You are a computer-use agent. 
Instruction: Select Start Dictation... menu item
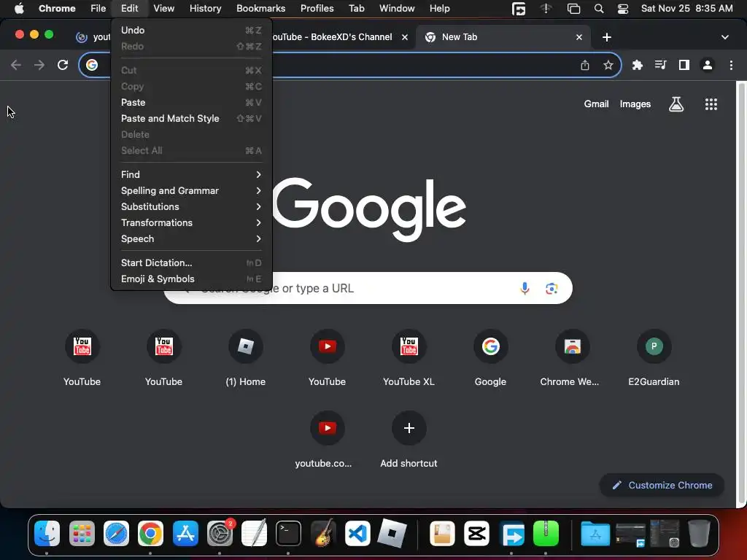click(x=192, y=262)
